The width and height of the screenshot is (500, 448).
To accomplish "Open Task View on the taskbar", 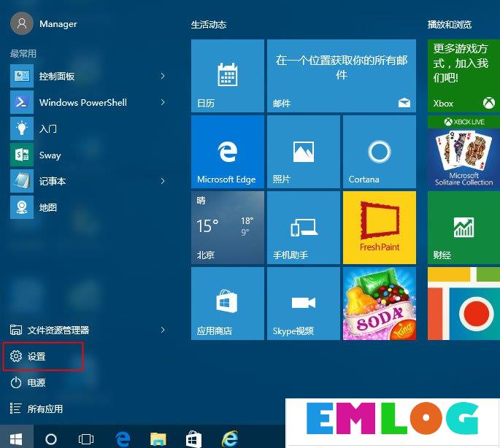I will coord(86,439).
